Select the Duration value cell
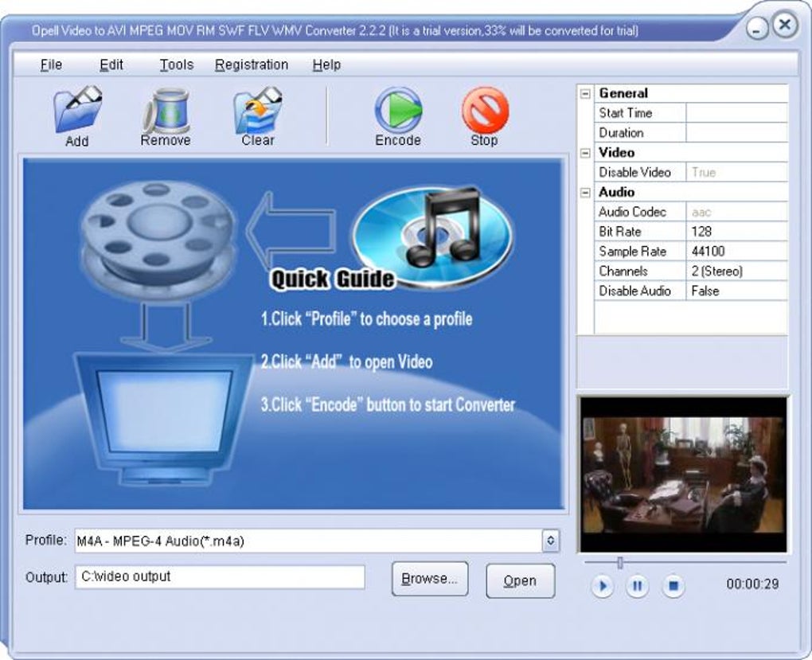 pyautogui.click(x=736, y=133)
